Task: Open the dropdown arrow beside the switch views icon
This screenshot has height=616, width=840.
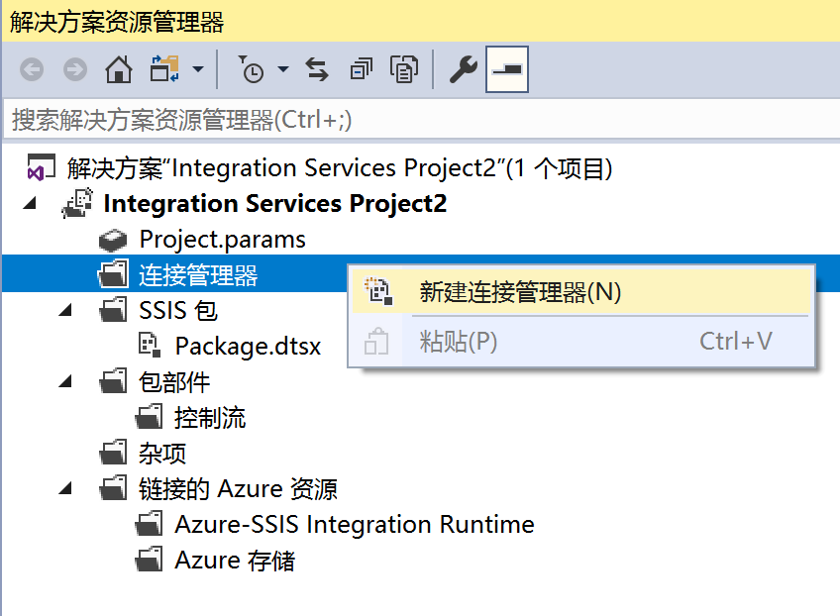Action: (198, 69)
